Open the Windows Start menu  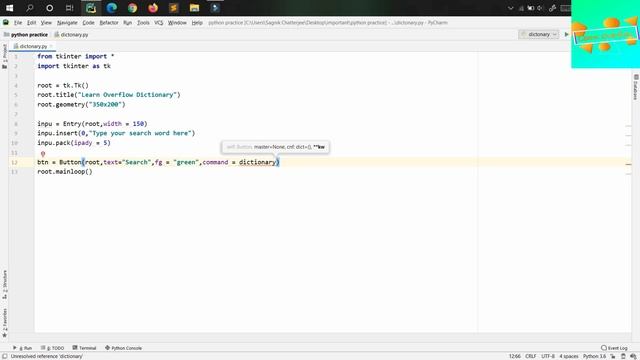9,8
